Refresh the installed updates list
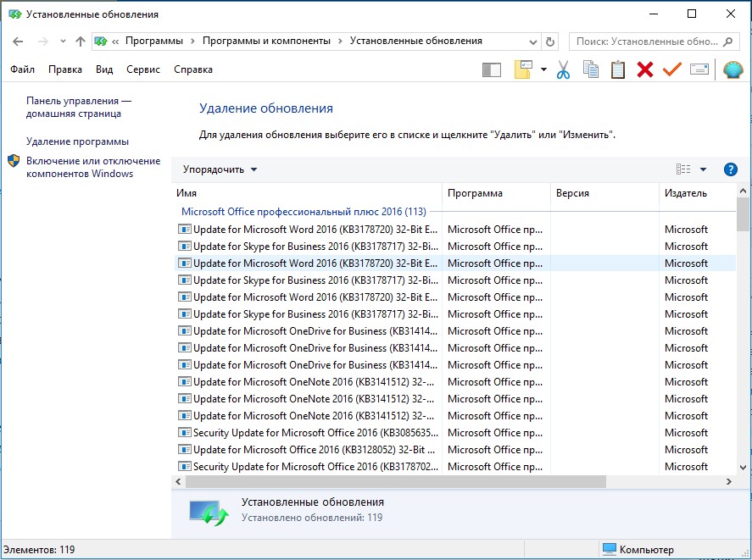 (550, 42)
